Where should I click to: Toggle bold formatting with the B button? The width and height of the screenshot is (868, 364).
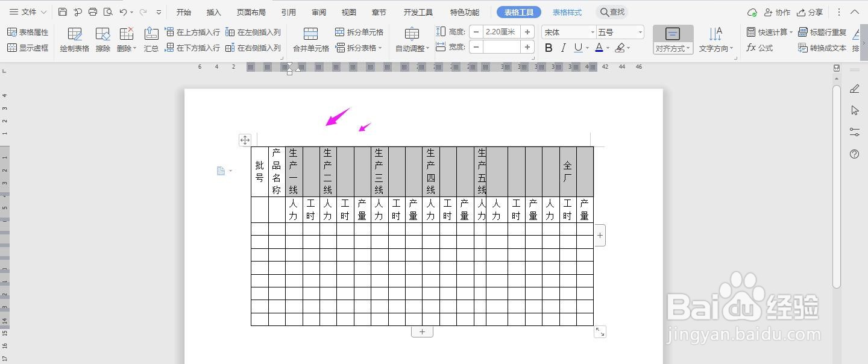(547, 48)
